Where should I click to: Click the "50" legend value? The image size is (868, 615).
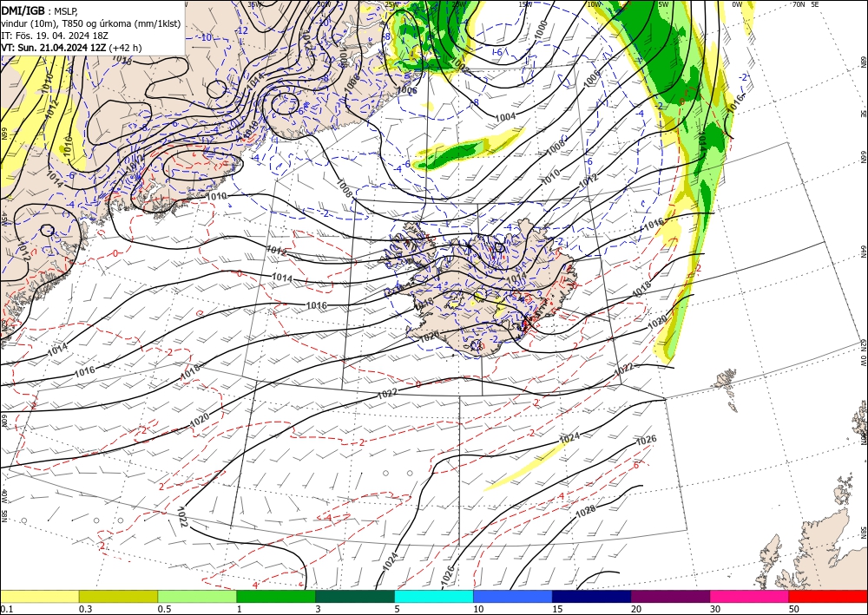(794, 609)
